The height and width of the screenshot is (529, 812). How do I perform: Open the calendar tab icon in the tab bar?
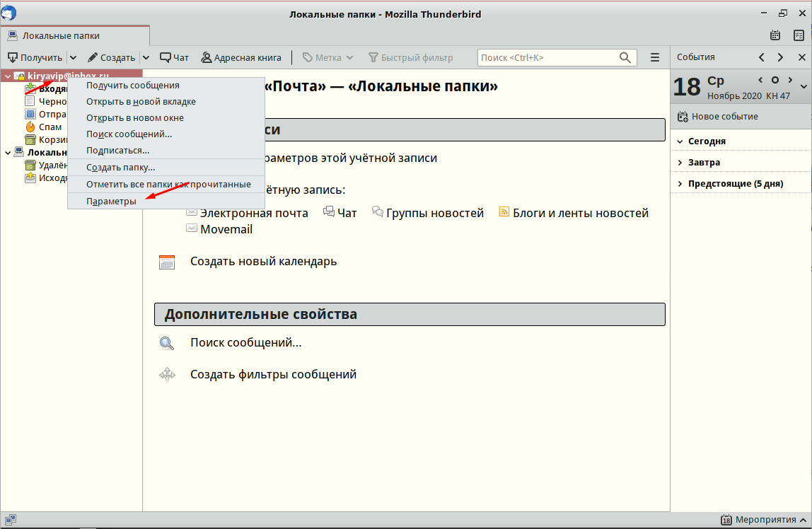(x=775, y=35)
